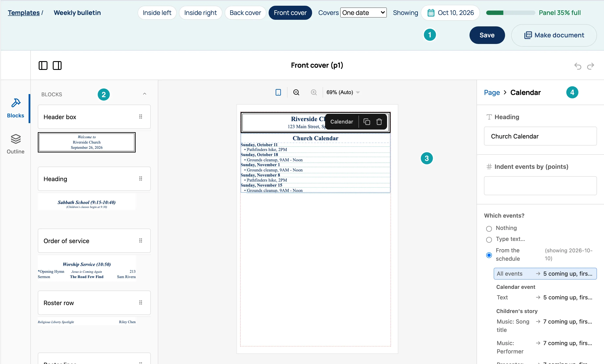Toggle the right sidebar panel icon
The width and height of the screenshot is (604, 364).
[57, 66]
